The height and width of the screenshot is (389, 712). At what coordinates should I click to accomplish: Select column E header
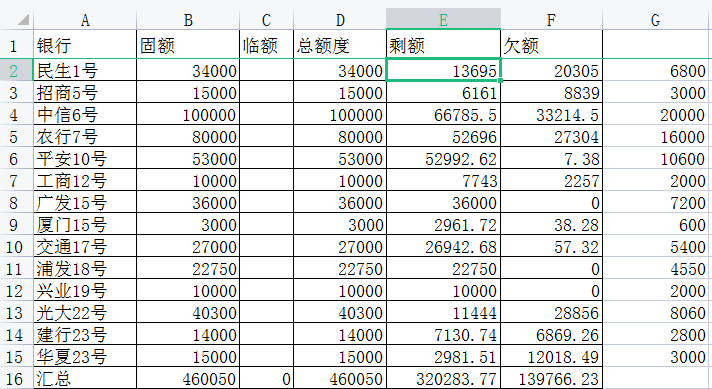(x=443, y=19)
